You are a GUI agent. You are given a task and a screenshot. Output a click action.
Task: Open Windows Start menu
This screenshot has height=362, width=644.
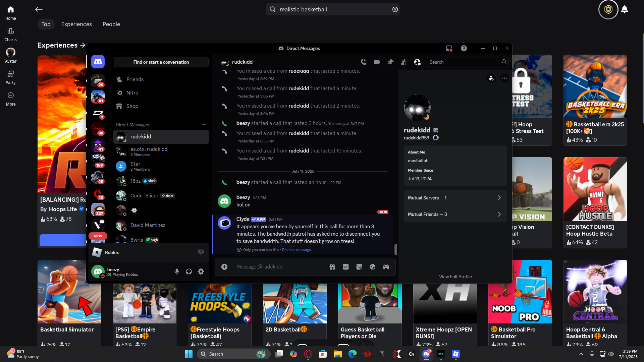tap(189, 354)
